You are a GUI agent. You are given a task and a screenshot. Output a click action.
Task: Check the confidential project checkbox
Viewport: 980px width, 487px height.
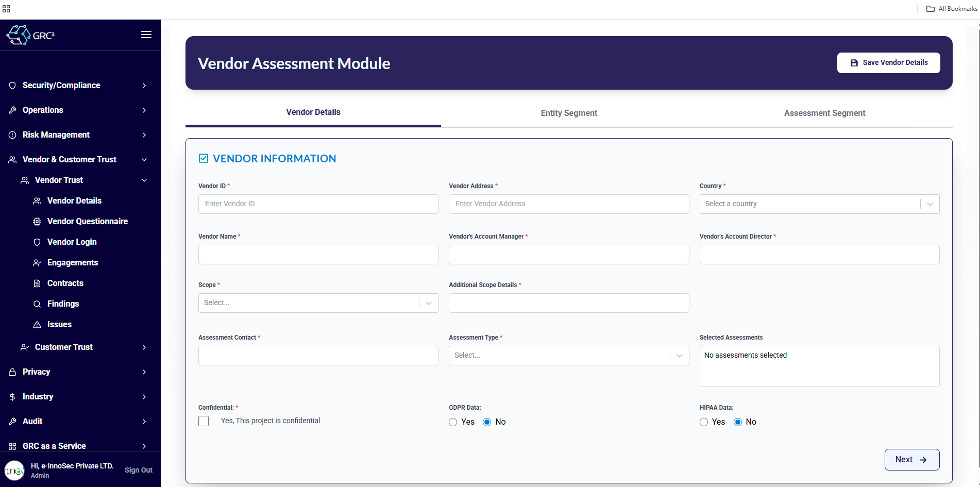[204, 421]
